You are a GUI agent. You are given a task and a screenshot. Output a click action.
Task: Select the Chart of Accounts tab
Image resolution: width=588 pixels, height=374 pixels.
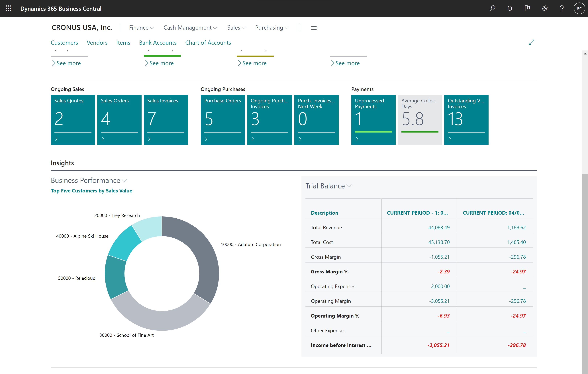tap(208, 42)
